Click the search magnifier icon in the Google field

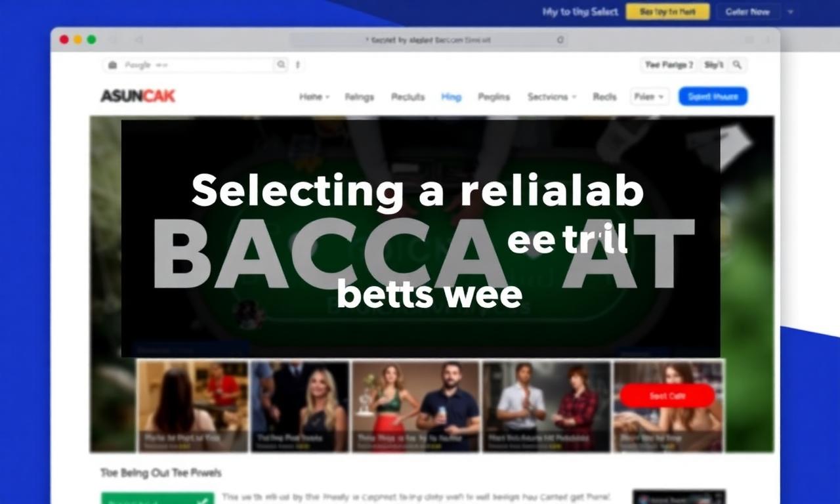pyautogui.click(x=281, y=64)
